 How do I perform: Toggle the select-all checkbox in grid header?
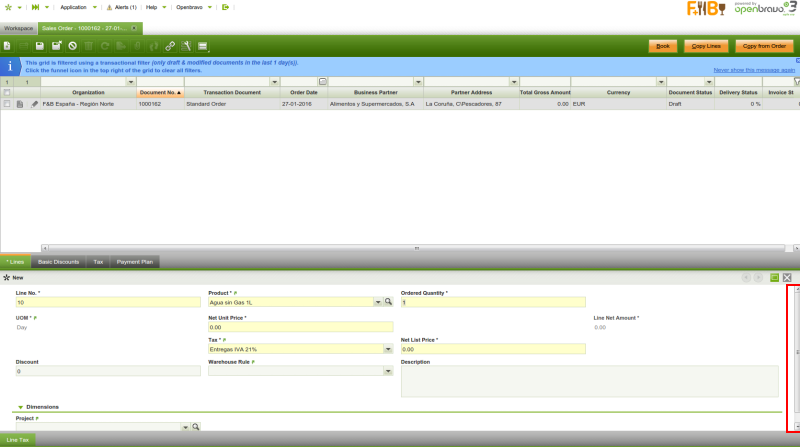(7, 92)
